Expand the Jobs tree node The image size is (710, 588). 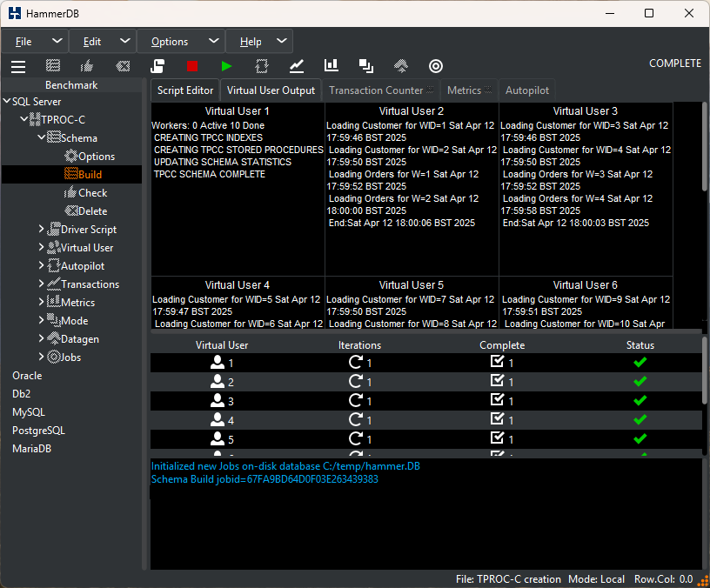[41, 357]
